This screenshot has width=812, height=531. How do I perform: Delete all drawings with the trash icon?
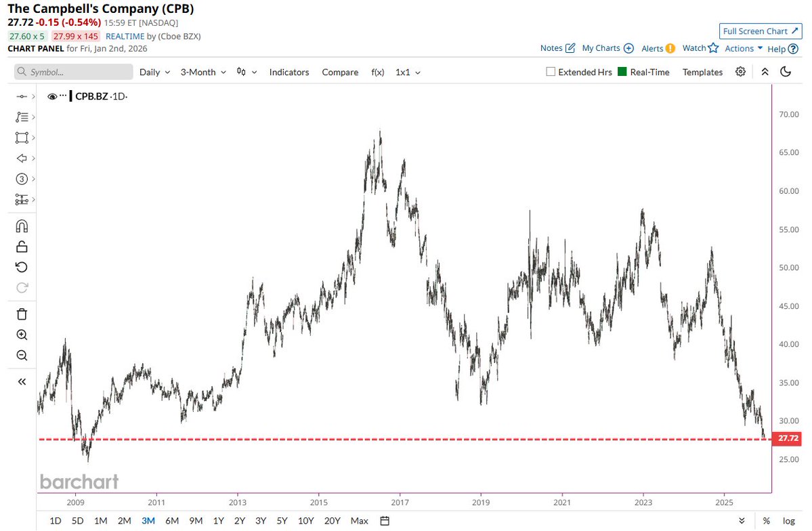coord(21,314)
